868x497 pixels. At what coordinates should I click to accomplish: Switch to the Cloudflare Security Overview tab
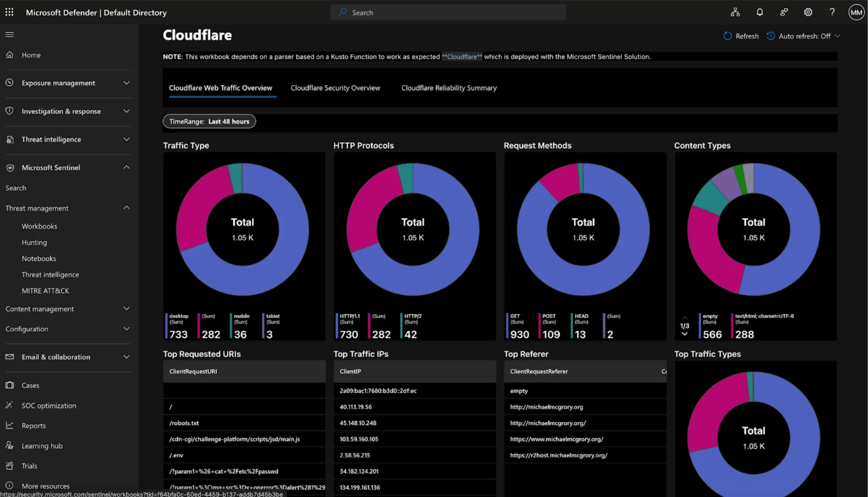pyautogui.click(x=335, y=88)
